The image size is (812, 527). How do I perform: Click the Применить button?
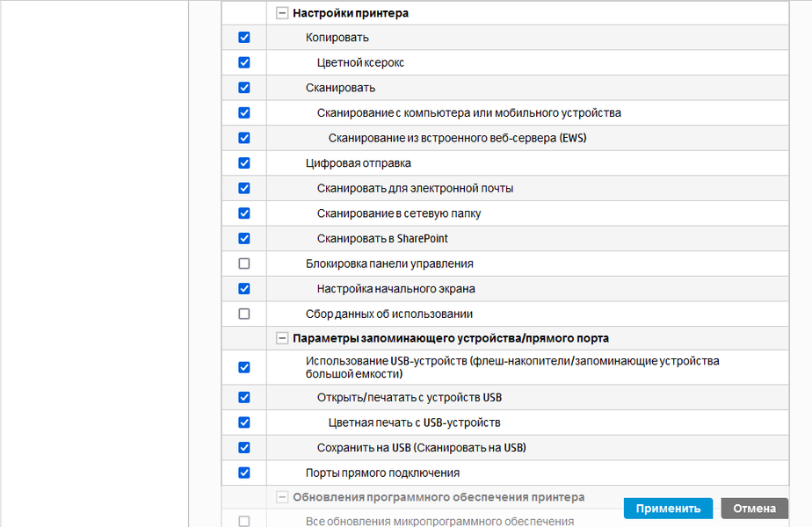click(x=668, y=508)
